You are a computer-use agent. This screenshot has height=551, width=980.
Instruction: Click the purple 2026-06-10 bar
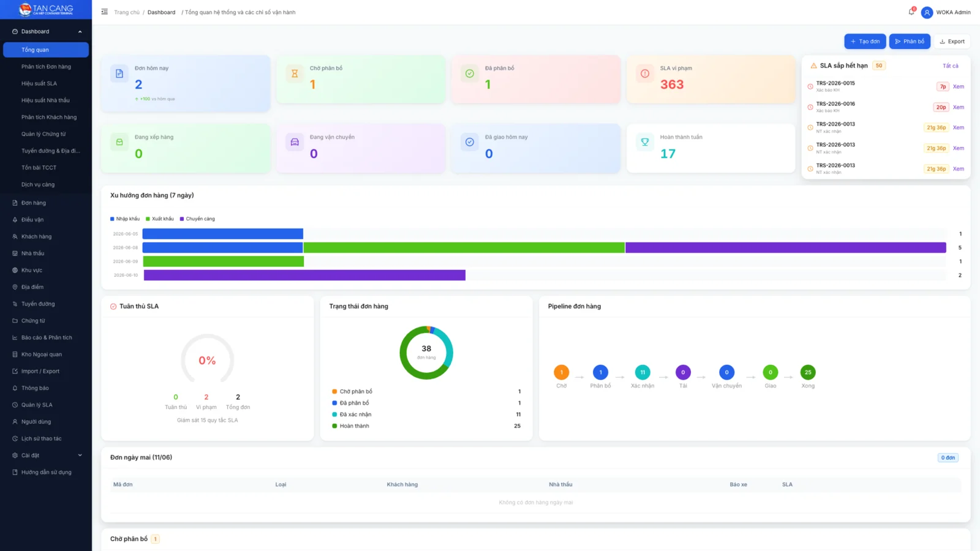[x=304, y=275]
